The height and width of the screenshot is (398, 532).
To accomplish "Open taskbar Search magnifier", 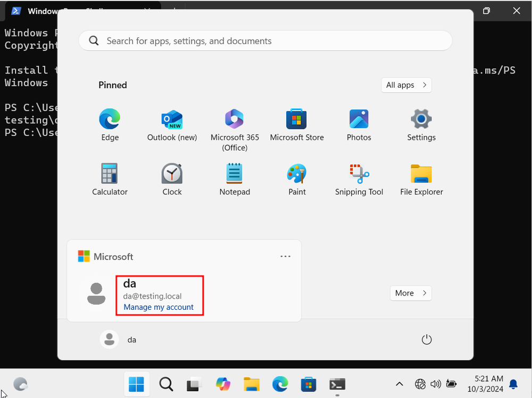I will pyautogui.click(x=166, y=384).
